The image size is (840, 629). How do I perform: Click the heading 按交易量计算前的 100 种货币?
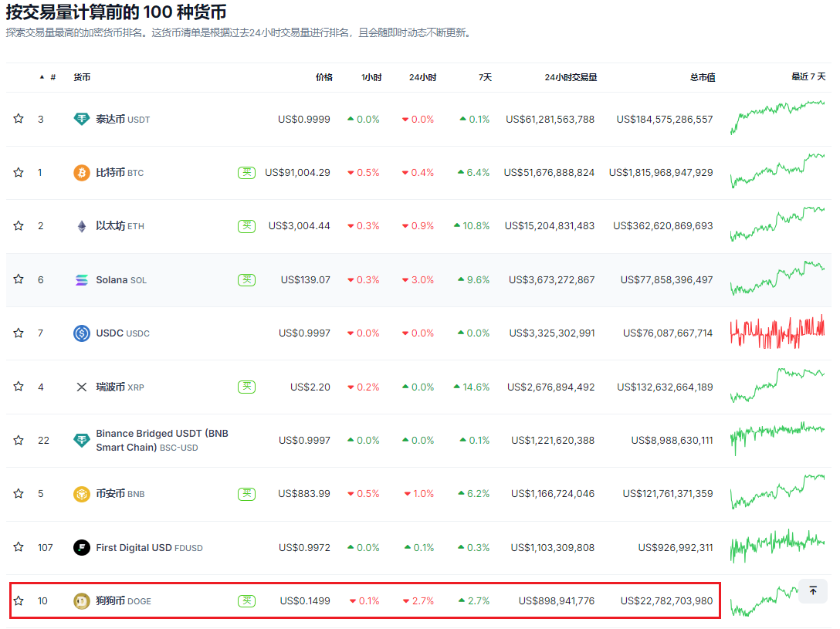116,12
